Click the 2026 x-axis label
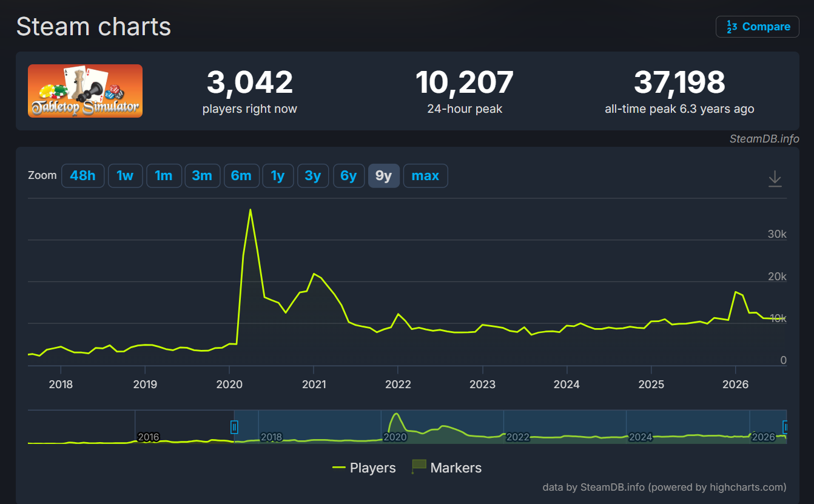814x504 pixels. pos(736,384)
